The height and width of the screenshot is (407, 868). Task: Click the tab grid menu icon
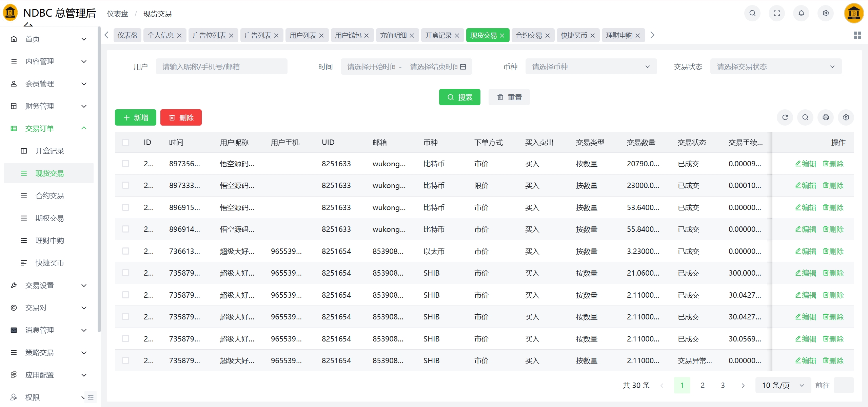[x=857, y=35]
